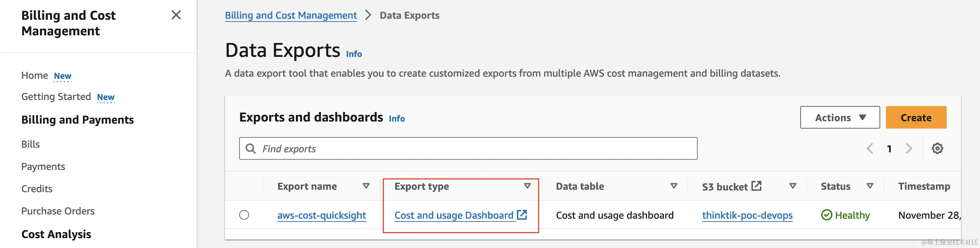This screenshot has height=248, width=980.
Task: Click the Timestamp column header
Action: tap(924, 186)
